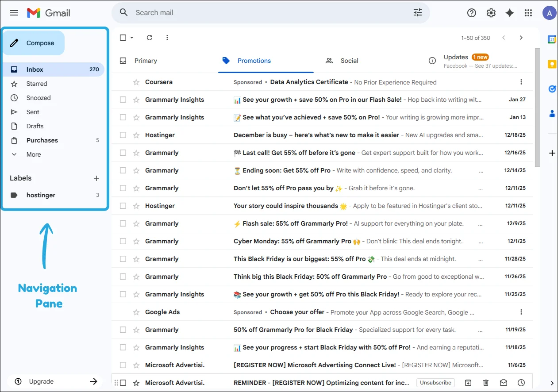Viewport: 558px width, 392px height.
Task: Click the support help icon
Action: (472, 13)
